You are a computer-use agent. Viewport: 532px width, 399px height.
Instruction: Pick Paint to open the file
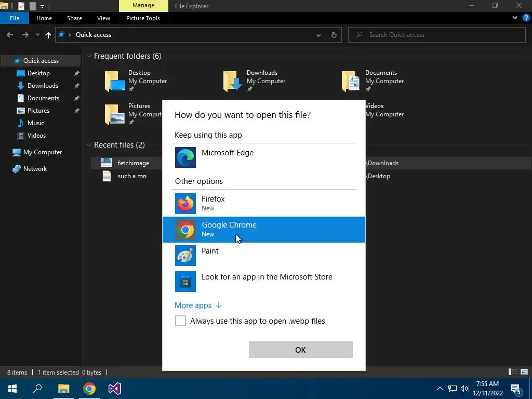pos(263,256)
